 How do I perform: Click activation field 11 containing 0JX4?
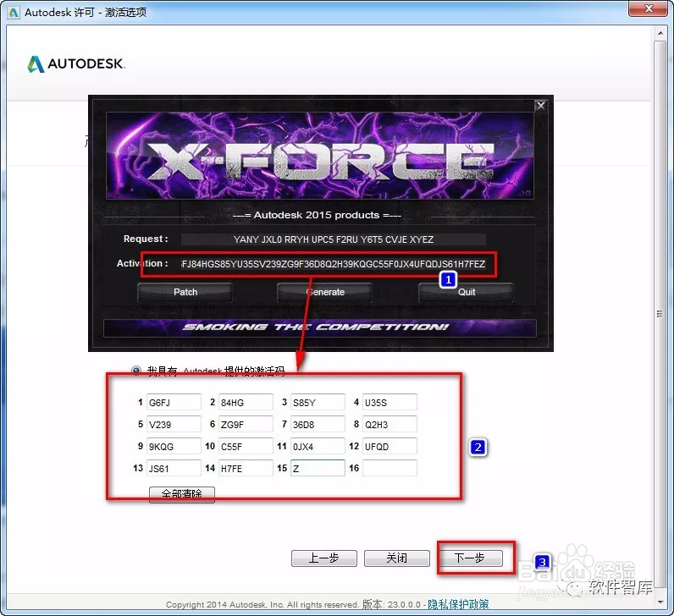tap(318, 446)
